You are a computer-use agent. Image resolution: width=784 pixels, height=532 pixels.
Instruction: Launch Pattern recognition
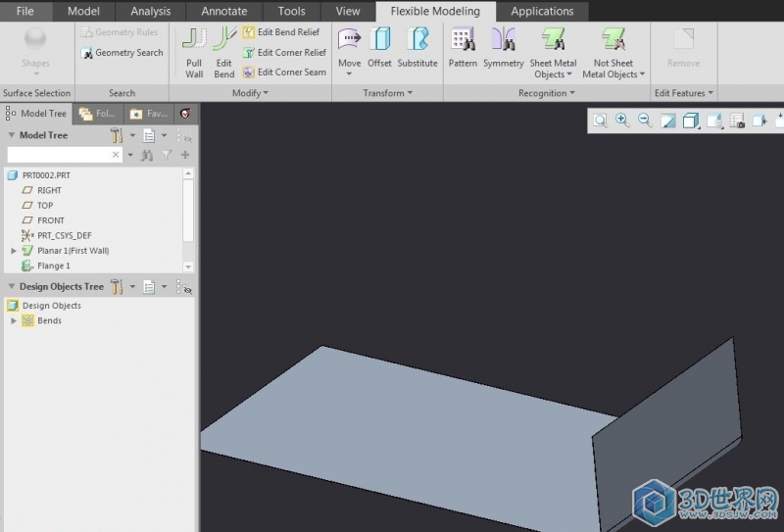463,48
